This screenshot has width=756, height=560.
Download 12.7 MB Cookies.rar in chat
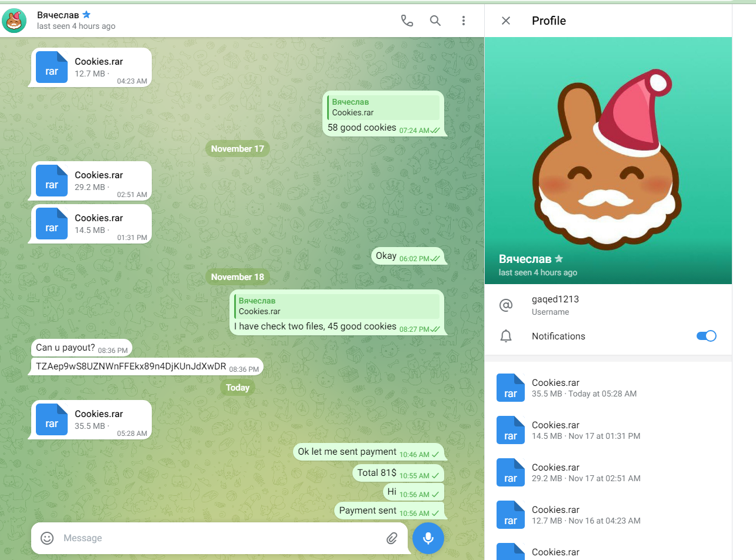[x=52, y=66]
